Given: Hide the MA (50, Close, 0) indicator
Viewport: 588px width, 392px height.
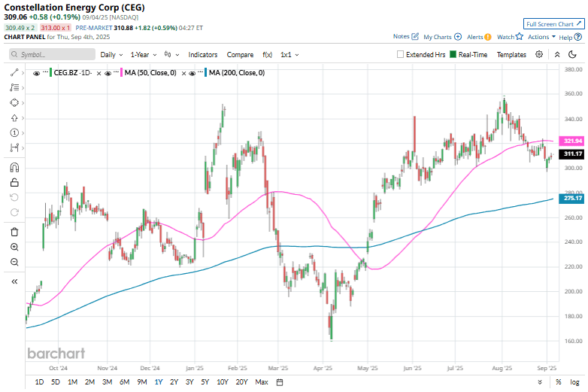Looking at the screenshot, I should [x=108, y=73].
